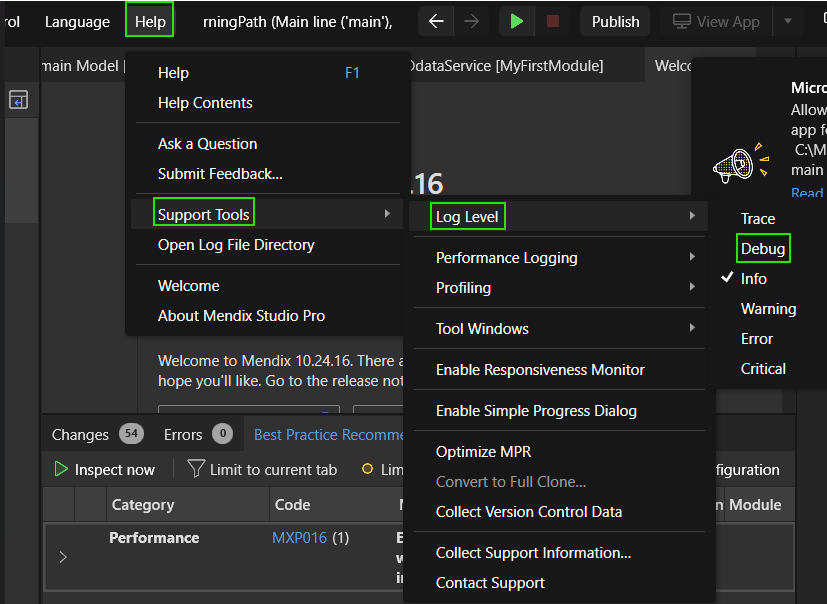Expand the Performance Logging submenu arrow

(692, 257)
